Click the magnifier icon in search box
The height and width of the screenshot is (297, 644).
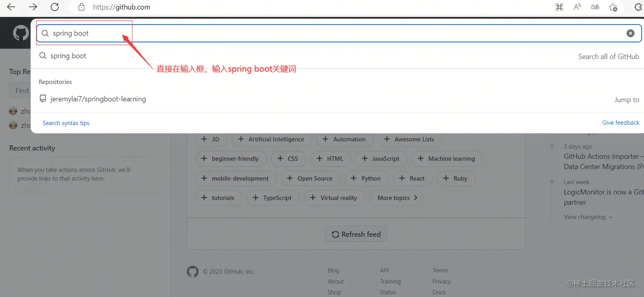pyautogui.click(x=45, y=33)
